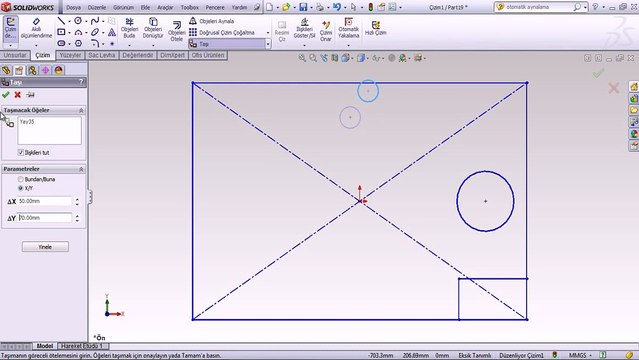Open the Objeleri Buda dropdown arrow
The image size is (639, 360).
click(x=129, y=45)
